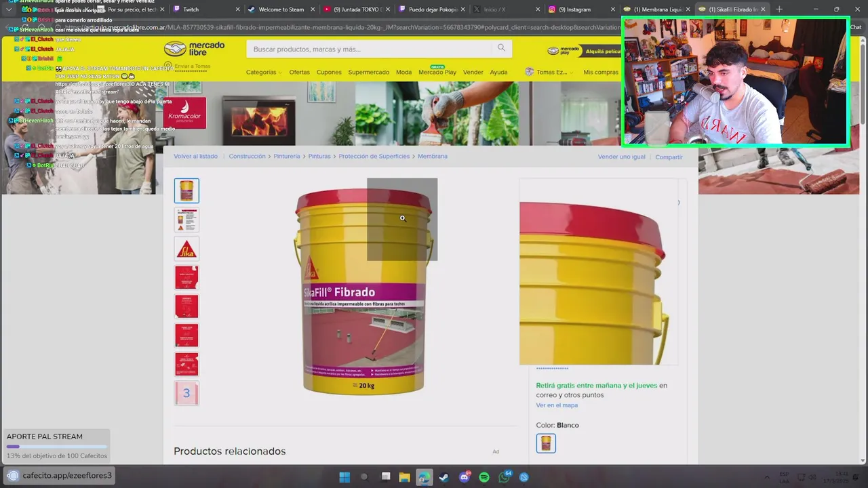
Task: Select the first bucket thumbnail in the gallery
Action: tap(186, 191)
